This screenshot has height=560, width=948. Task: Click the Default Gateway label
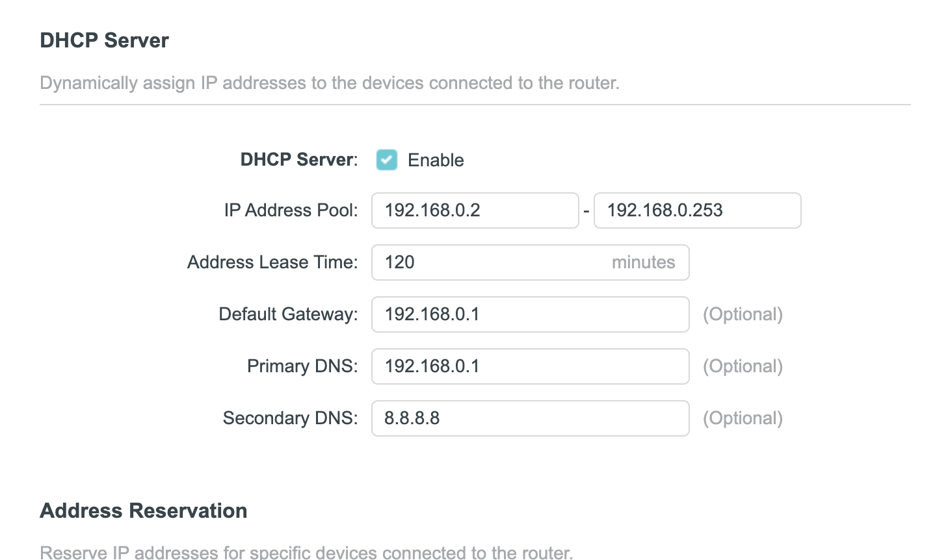point(287,314)
